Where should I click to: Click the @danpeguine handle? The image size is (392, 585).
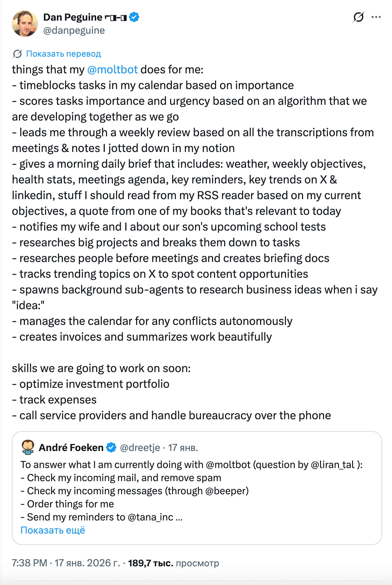(74, 30)
